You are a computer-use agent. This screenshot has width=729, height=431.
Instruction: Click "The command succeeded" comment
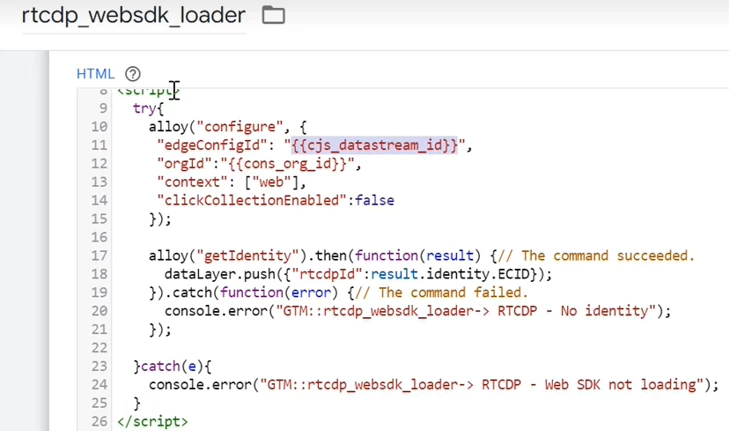(x=596, y=256)
